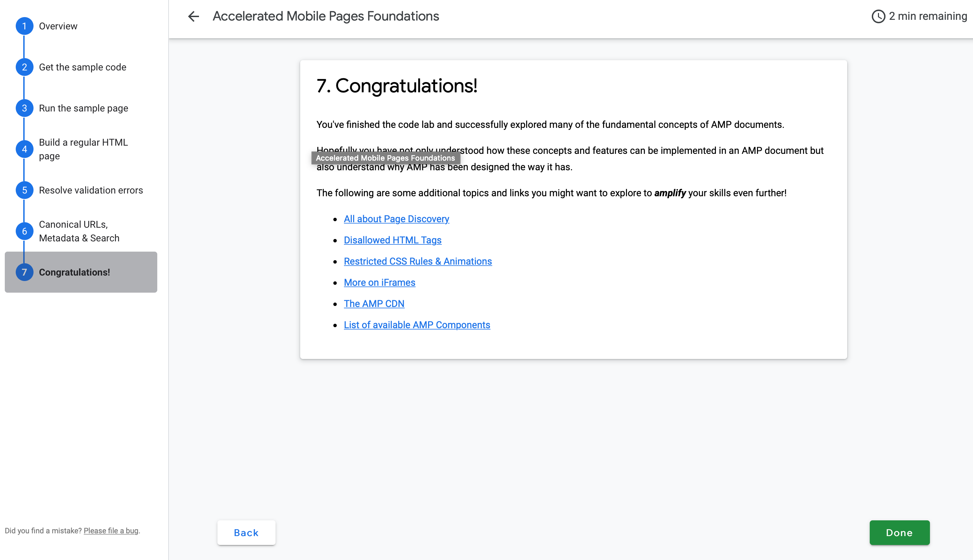The height and width of the screenshot is (560, 973).
Task: Select the 'Resolve validation errors' step
Action: [x=91, y=190]
